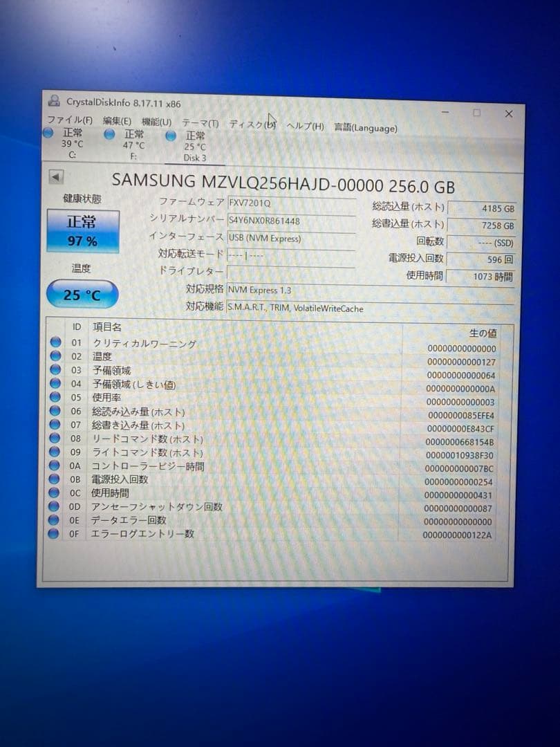560x747 pixels.
Task: Click the serial number field S4Y6NX0R861448
Action: [x=292, y=221]
